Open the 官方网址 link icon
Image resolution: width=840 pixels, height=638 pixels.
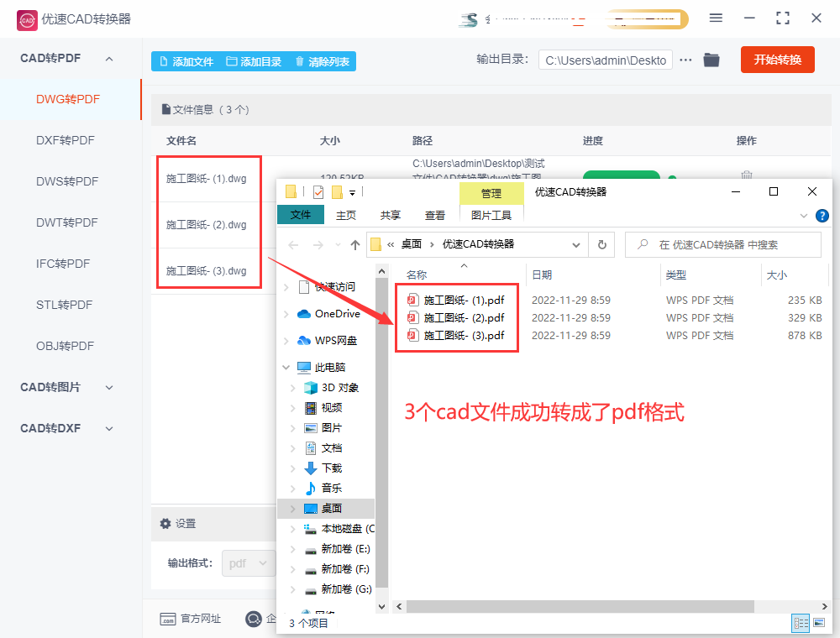[x=168, y=619]
